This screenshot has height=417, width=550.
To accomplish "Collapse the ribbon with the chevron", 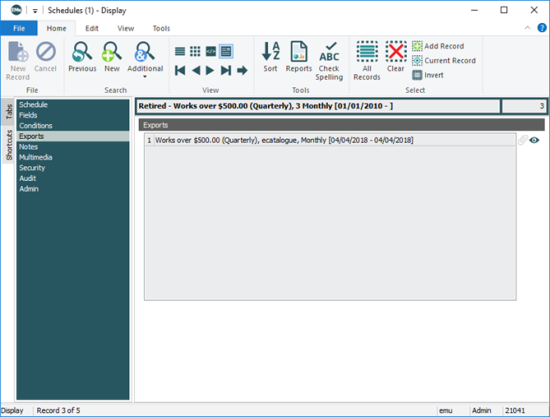I will pyautogui.click(x=527, y=28).
